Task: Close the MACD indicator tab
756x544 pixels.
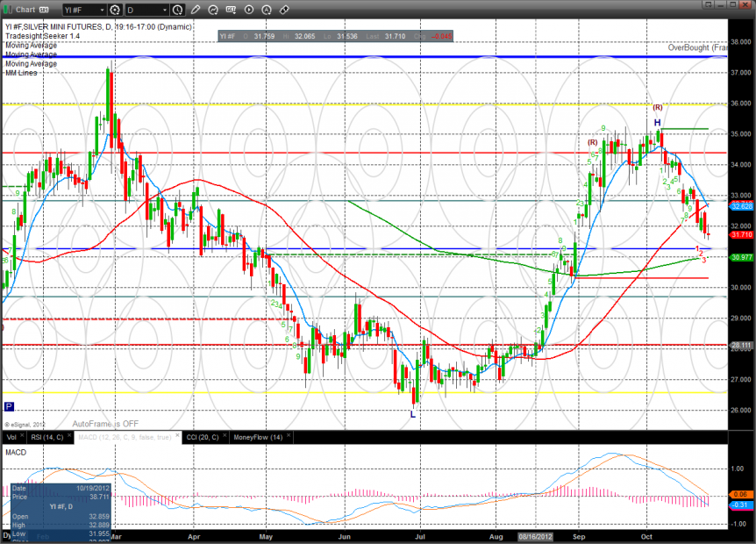Action: click(x=177, y=435)
